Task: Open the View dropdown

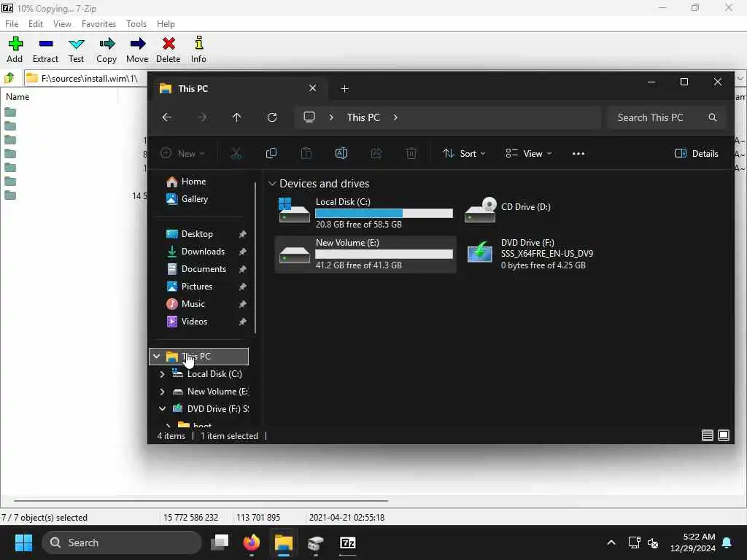Action: [528, 153]
